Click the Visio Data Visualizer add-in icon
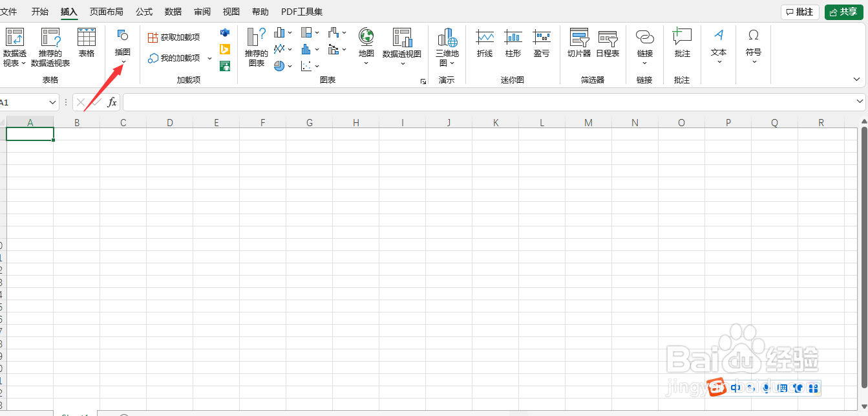Screen dimensions: 868x416 (225, 32)
